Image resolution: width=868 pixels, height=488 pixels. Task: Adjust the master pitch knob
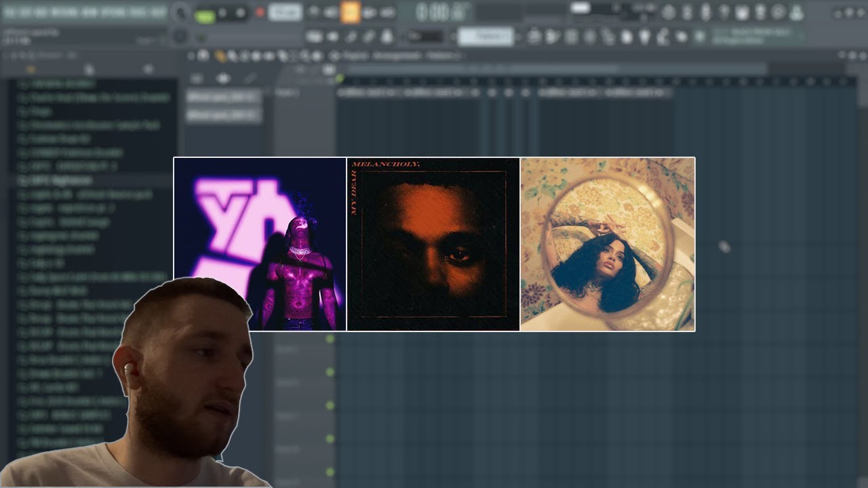pos(181,36)
